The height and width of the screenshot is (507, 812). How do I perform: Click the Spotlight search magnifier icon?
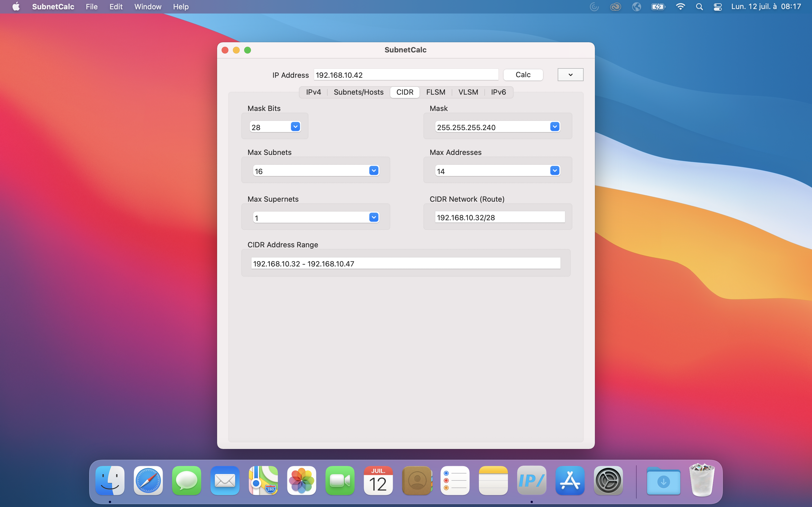click(x=699, y=7)
